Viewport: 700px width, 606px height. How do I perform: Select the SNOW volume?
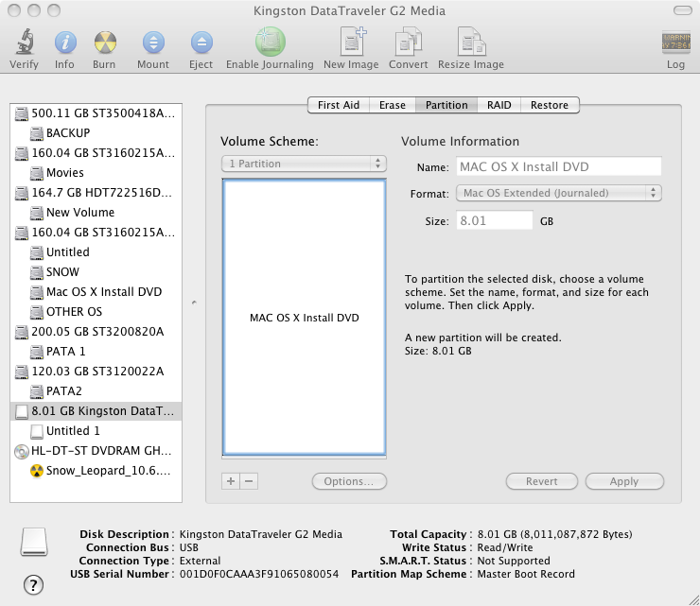pos(96,272)
